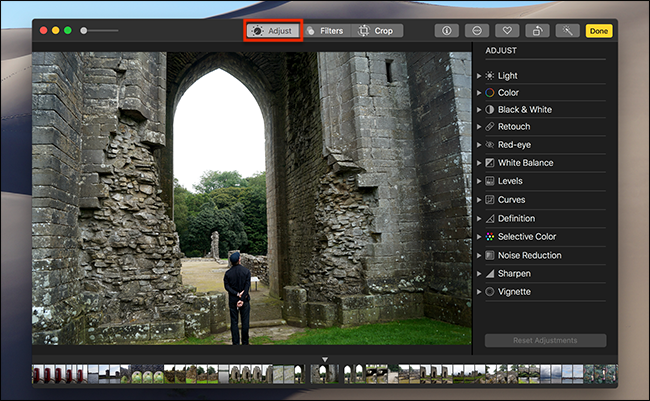The height and width of the screenshot is (401, 650).
Task: Switch to the Crop tab
Action: click(x=375, y=31)
